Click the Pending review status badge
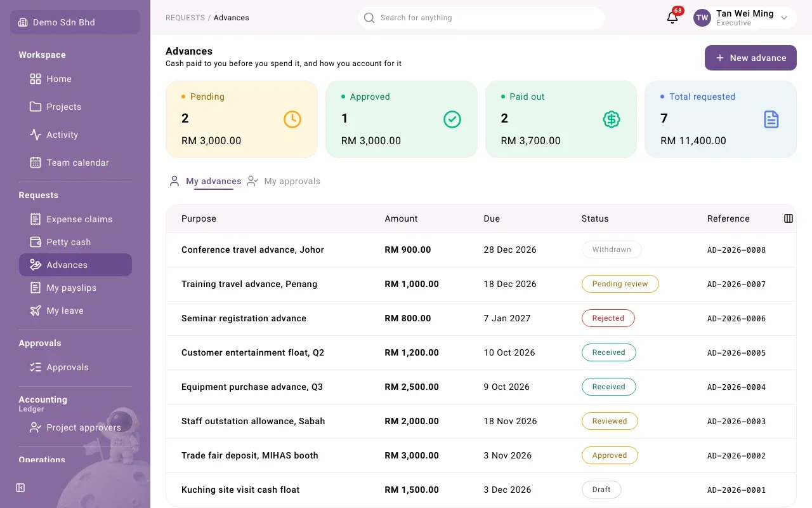The height and width of the screenshot is (508, 812). 620,284
